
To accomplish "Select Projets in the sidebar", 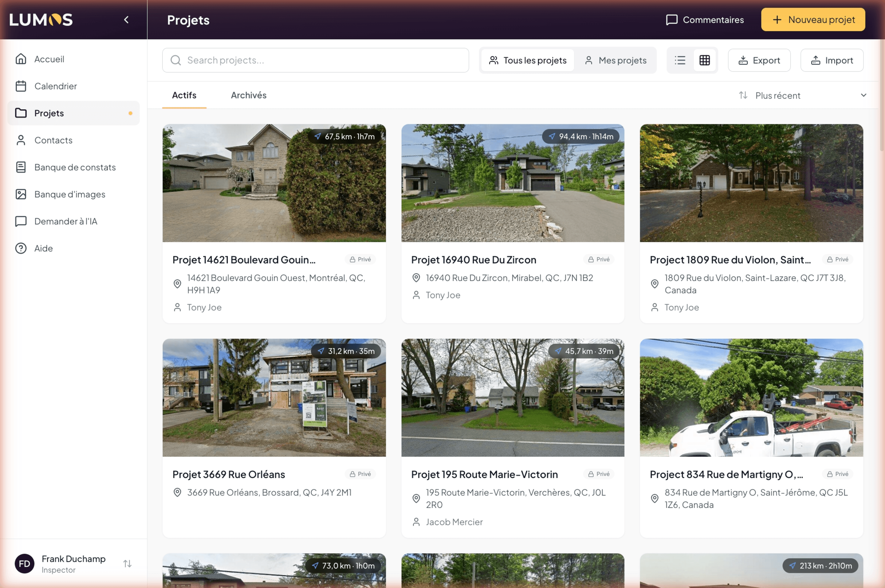I will [x=73, y=113].
